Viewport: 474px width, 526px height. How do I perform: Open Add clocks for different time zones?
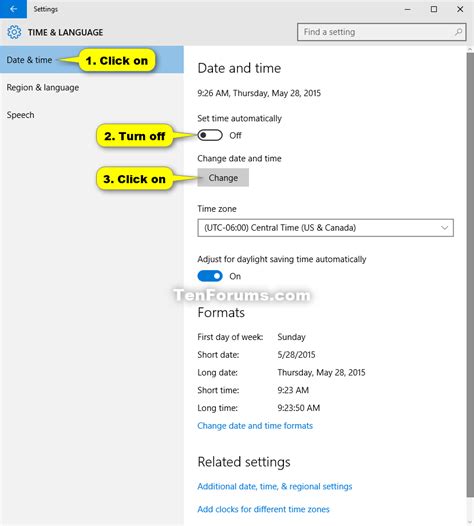pos(263,509)
